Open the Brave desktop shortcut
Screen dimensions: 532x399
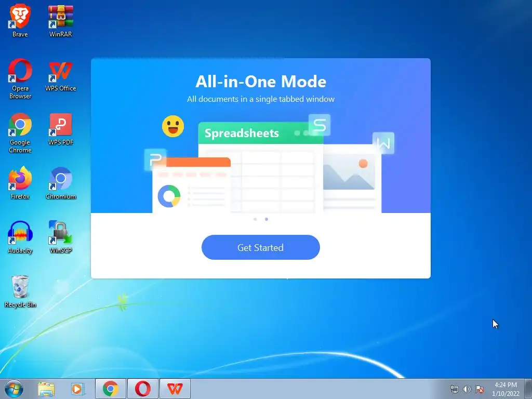[20, 20]
